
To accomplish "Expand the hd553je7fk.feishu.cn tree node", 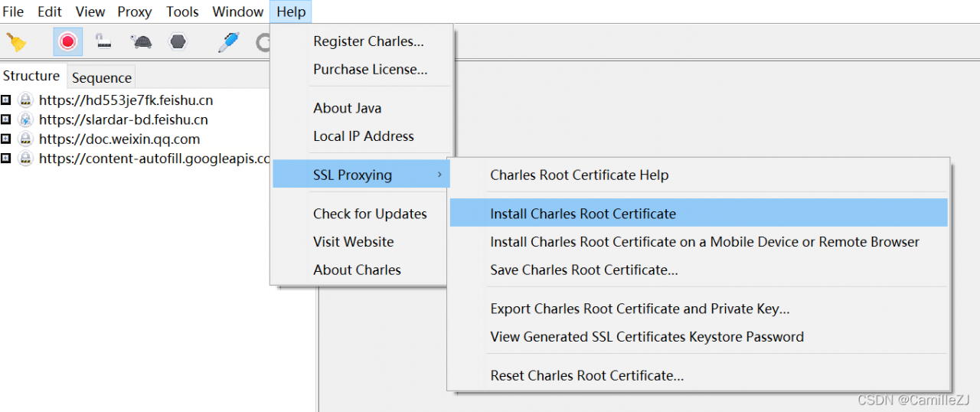I will pyautogui.click(x=6, y=100).
